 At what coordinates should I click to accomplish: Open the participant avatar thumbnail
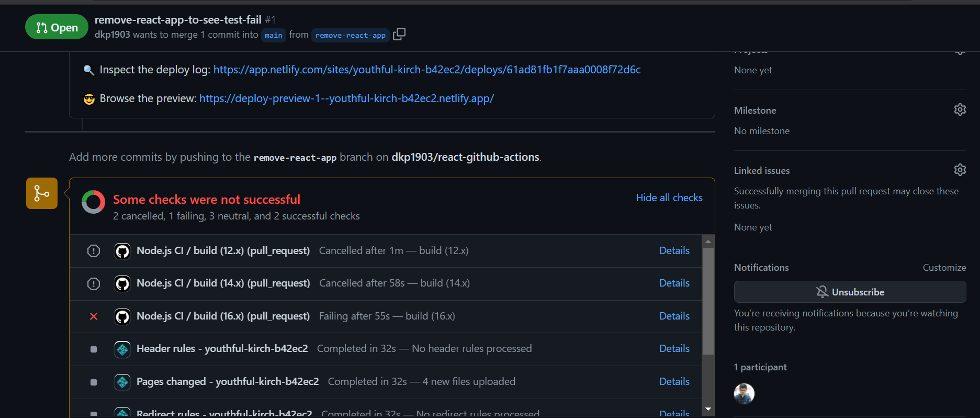(744, 394)
